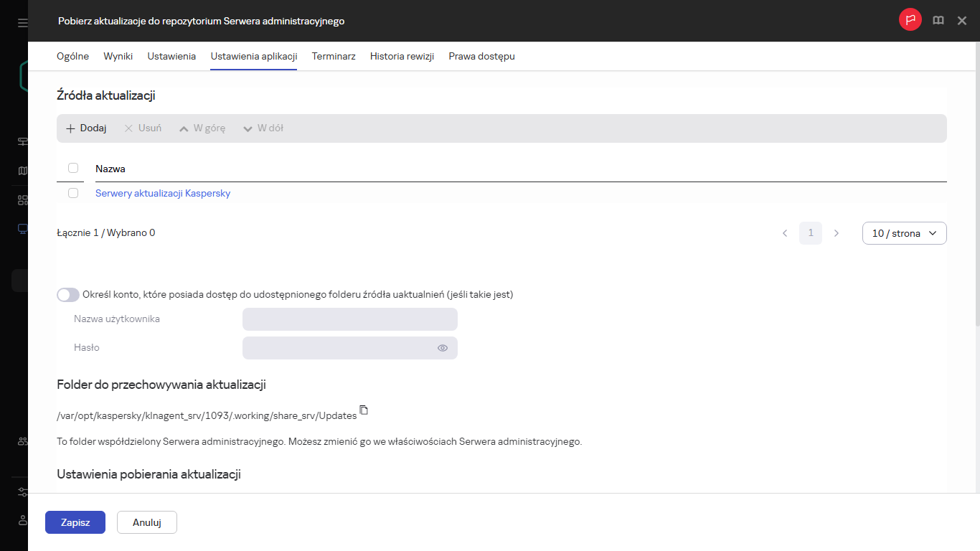The height and width of the screenshot is (551, 980).
Task: Open the help book icon
Action: [938, 21]
